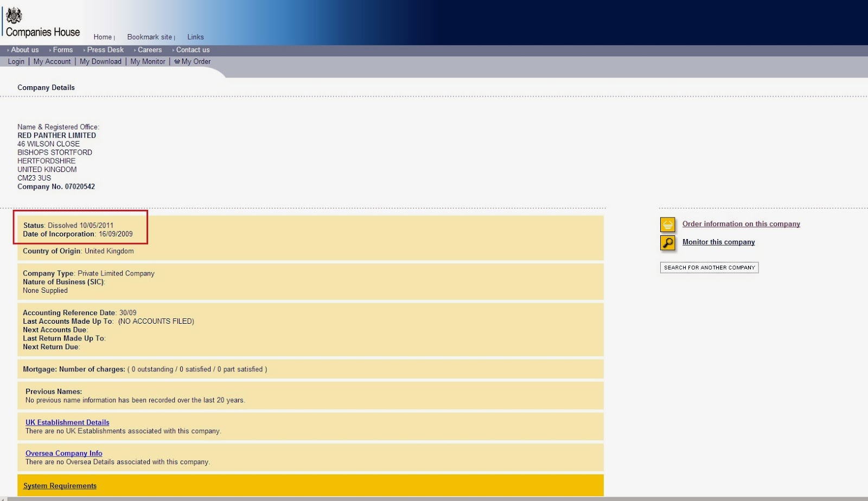Open My Account
868x501 pixels.
tap(52, 61)
